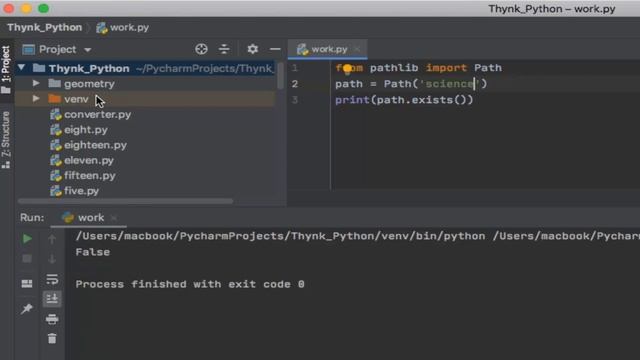Click the horizontal scrollbar of Project tree
This screenshot has width=640, height=360.
126,201
